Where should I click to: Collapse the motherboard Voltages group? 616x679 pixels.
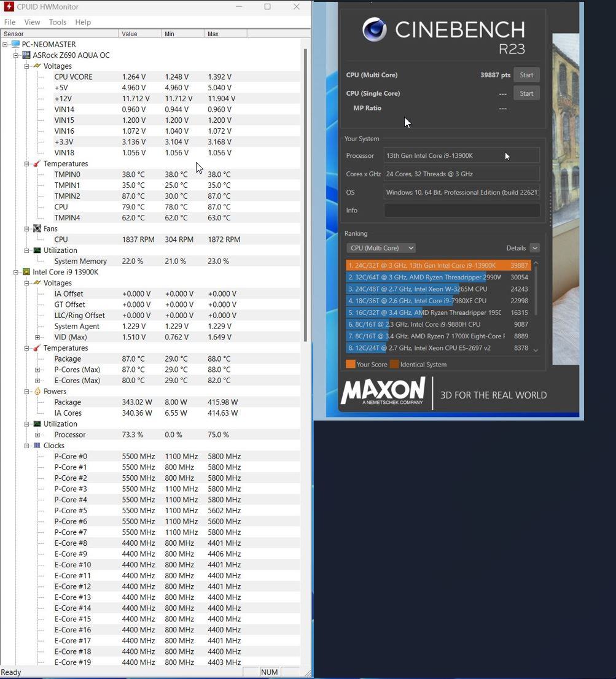pos(26,66)
